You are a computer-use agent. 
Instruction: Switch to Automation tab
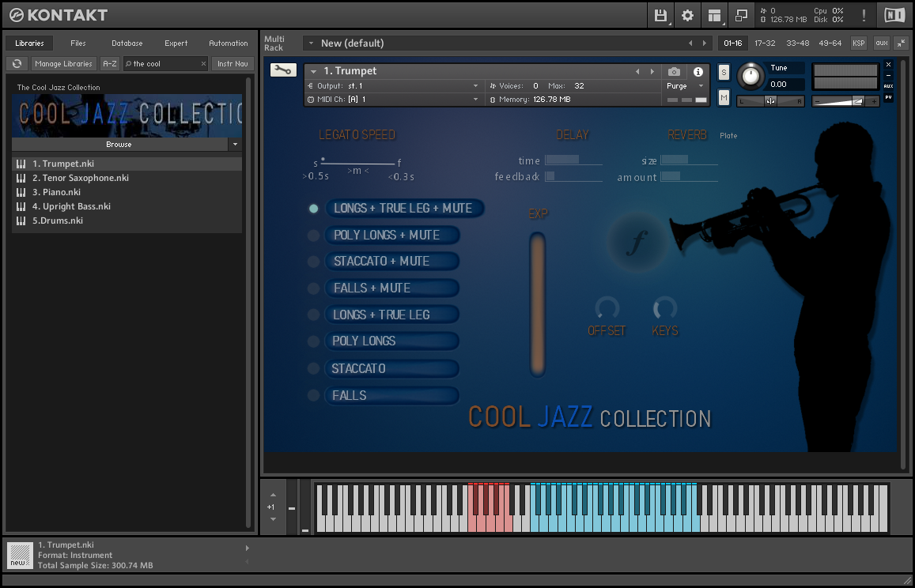coord(229,43)
